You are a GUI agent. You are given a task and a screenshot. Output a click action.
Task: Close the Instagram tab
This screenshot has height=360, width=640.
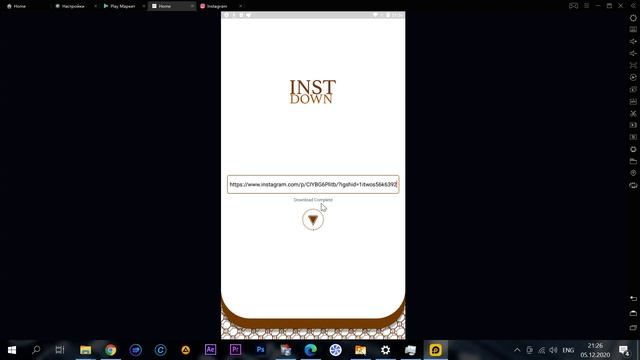click(x=240, y=6)
